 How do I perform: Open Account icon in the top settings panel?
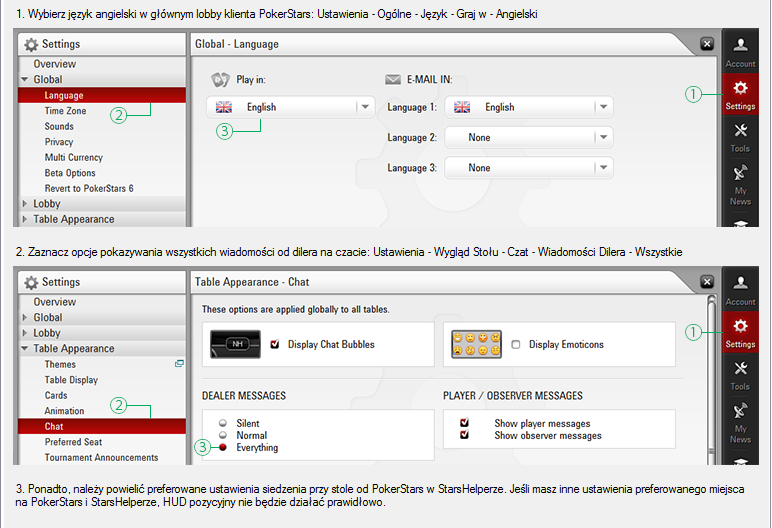point(740,51)
